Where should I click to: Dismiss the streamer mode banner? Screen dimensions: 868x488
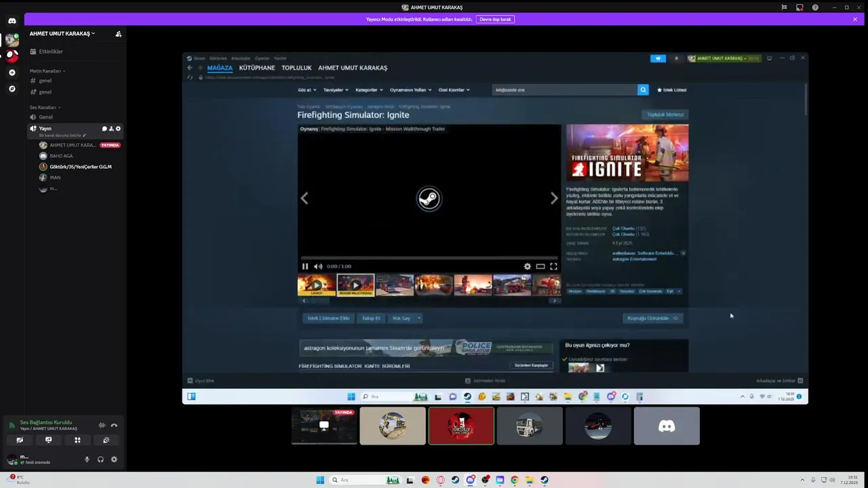pyautogui.click(x=855, y=20)
